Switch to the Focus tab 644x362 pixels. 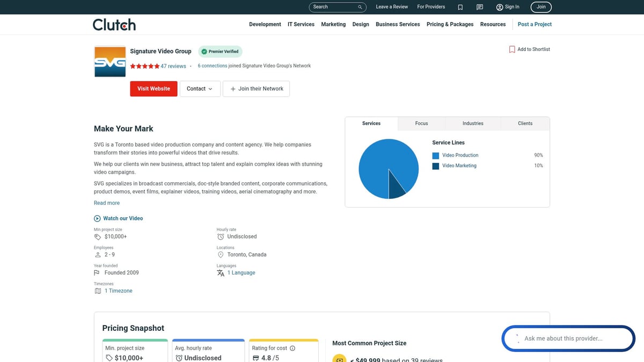[422, 123]
